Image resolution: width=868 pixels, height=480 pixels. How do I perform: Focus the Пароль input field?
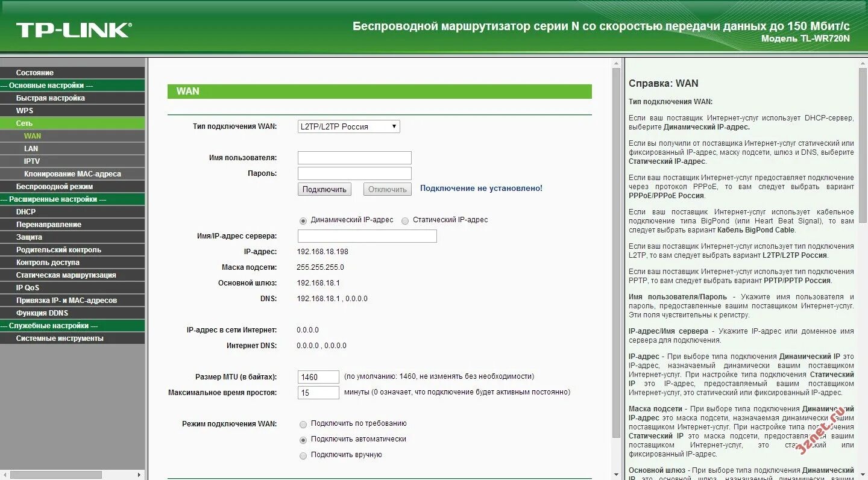354,173
